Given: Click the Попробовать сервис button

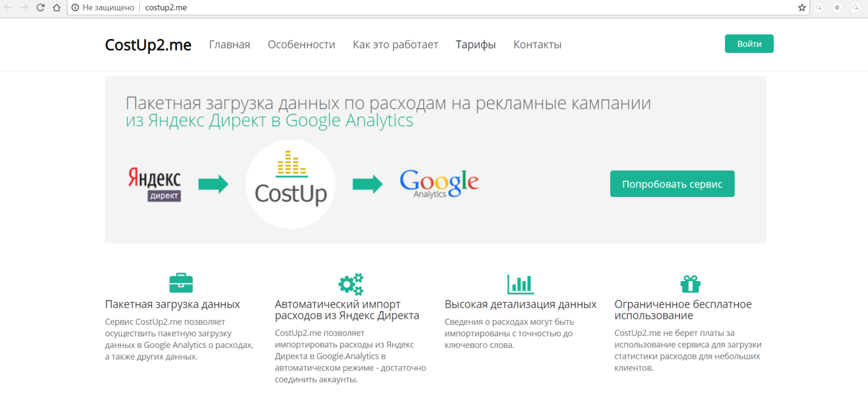Looking at the screenshot, I should (x=672, y=184).
